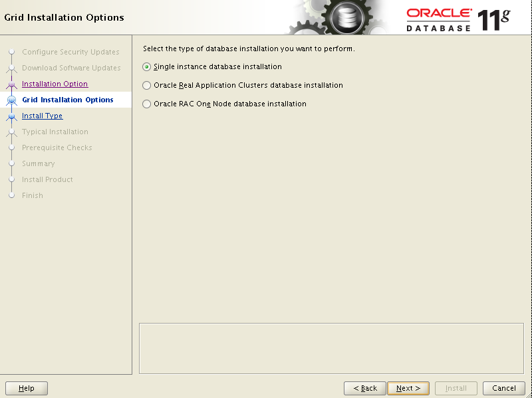Click the Grid Installation Options step icon
This screenshot has width=532, height=398.
coord(11,100)
